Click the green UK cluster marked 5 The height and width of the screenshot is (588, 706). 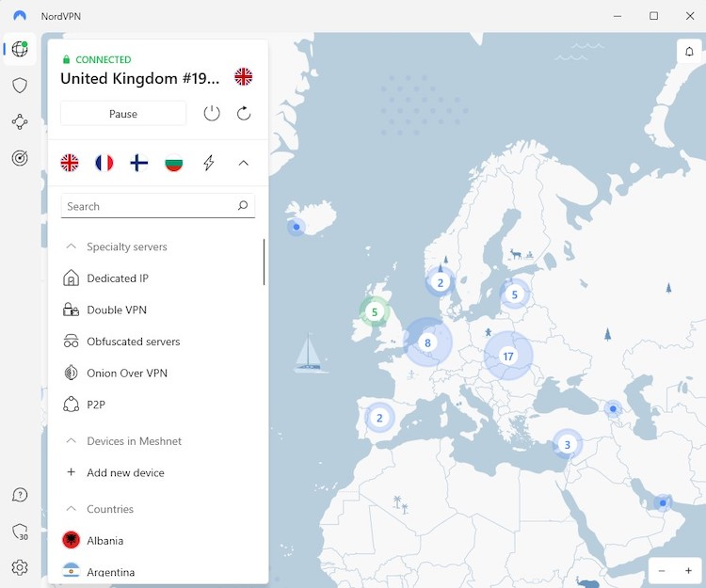click(375, 311)
